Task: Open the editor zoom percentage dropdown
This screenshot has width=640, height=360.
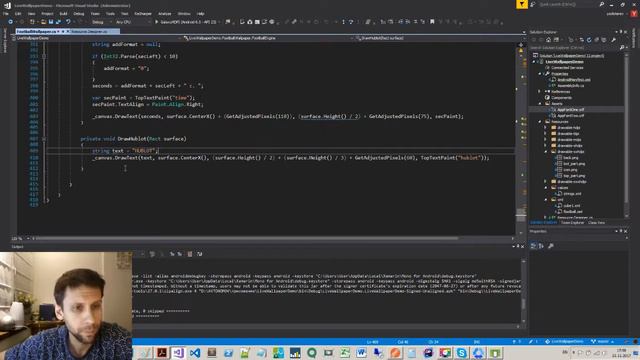Action: 20,238
